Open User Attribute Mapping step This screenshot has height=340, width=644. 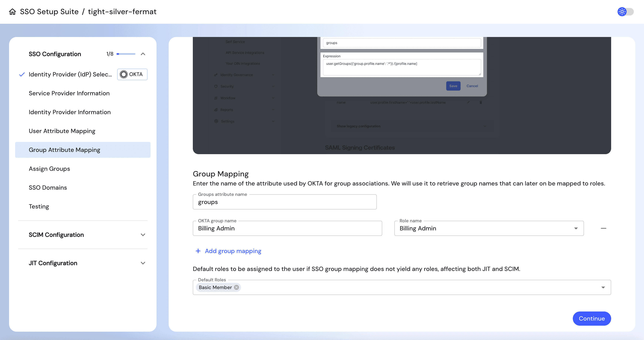tap(62, 131)
